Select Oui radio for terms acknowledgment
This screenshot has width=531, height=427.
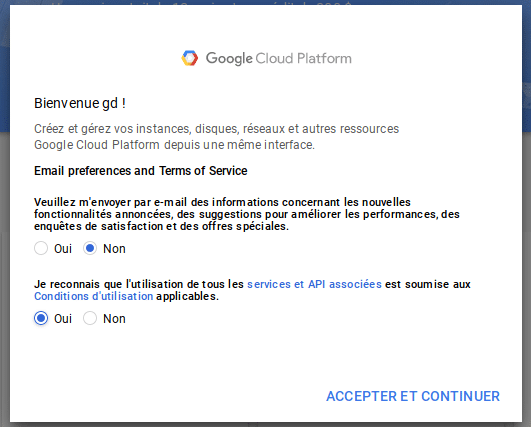41,318
